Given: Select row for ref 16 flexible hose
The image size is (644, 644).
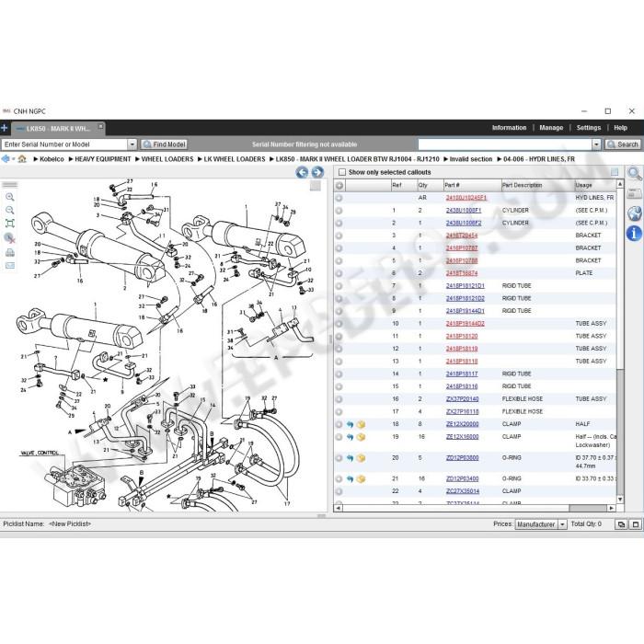Looking at the screenshot, I should point(339,399).
